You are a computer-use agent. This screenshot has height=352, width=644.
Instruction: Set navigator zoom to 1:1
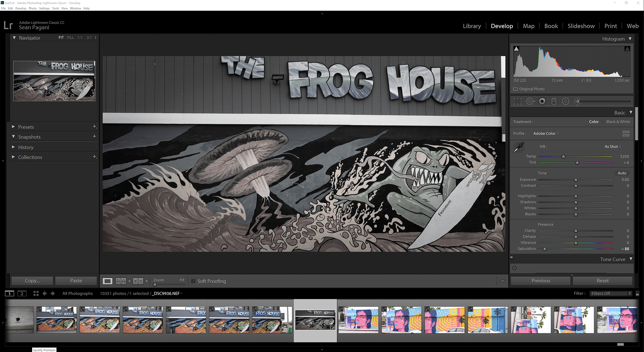(80, 38)
